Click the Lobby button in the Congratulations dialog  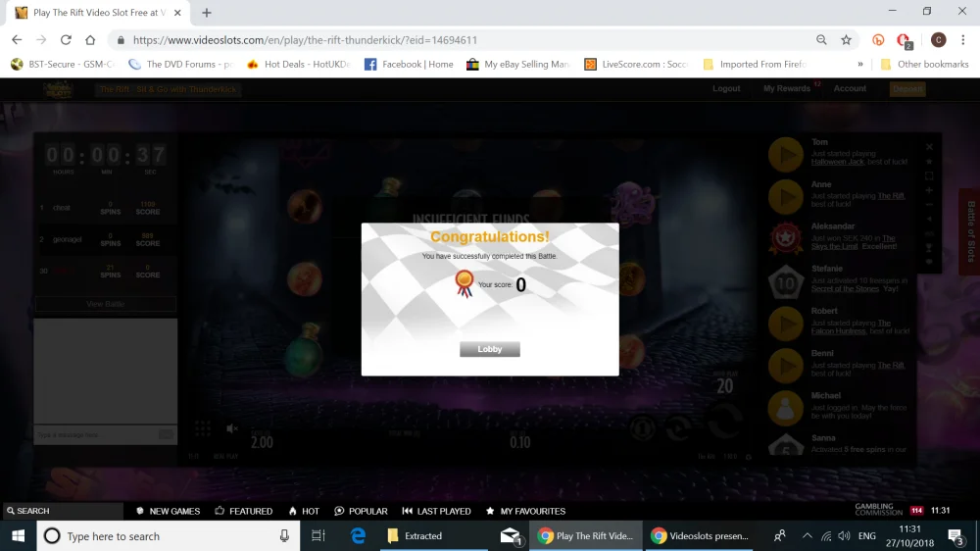489,349
